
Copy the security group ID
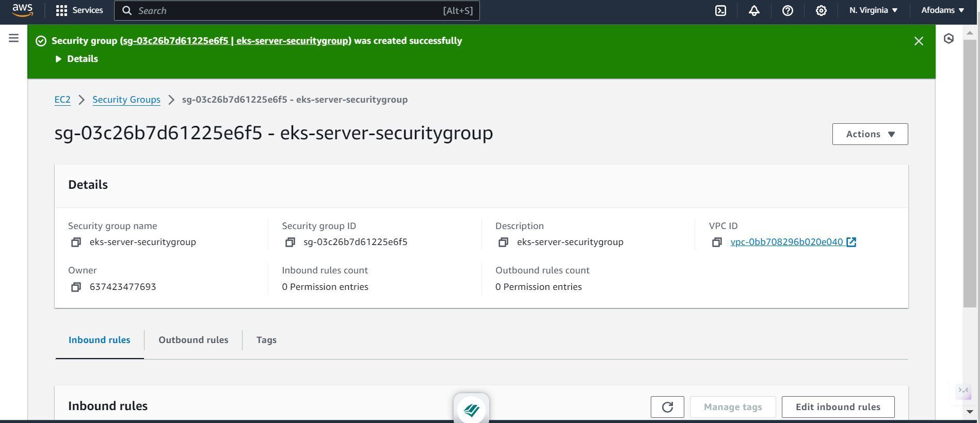pyautogui.click(x=290, y=242)
